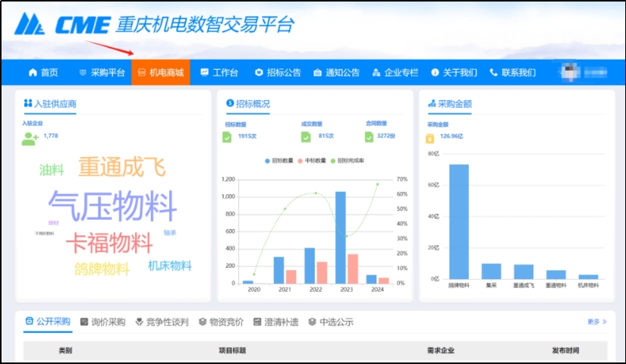Open the blurred user profile avatar

click(x=568, y=72)
